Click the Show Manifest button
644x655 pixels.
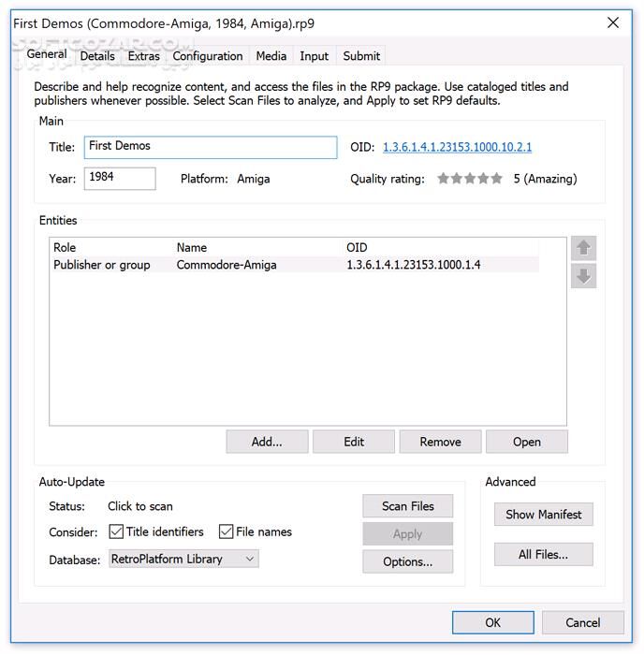543,514
